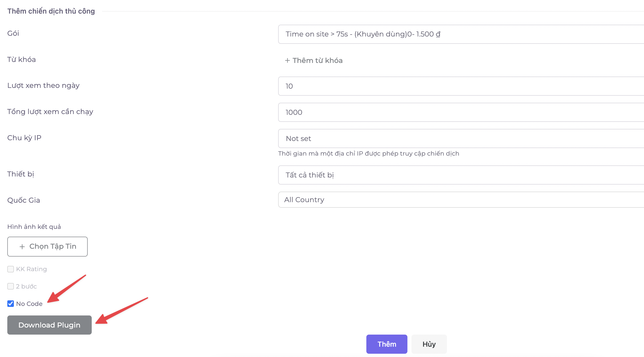Open the Quốc Gia All Country selector
The height and width of the screenshot is (357, 644).
tap(461, 200)
